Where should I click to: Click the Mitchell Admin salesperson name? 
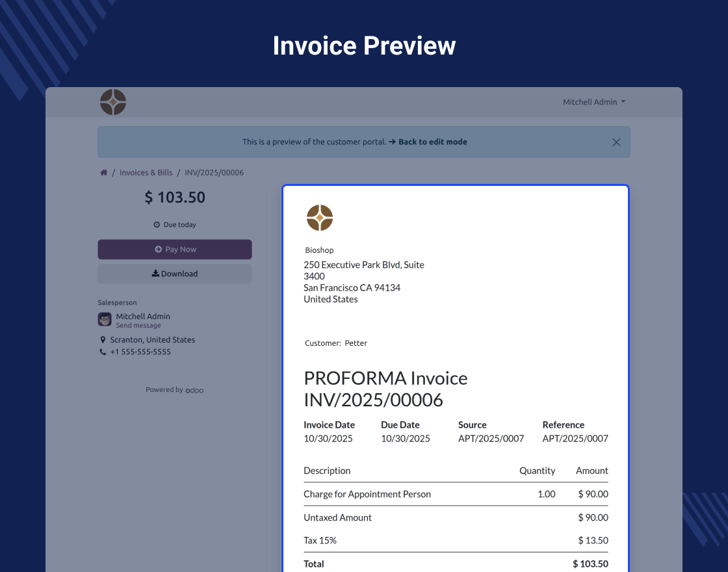[x=143, y=317]
